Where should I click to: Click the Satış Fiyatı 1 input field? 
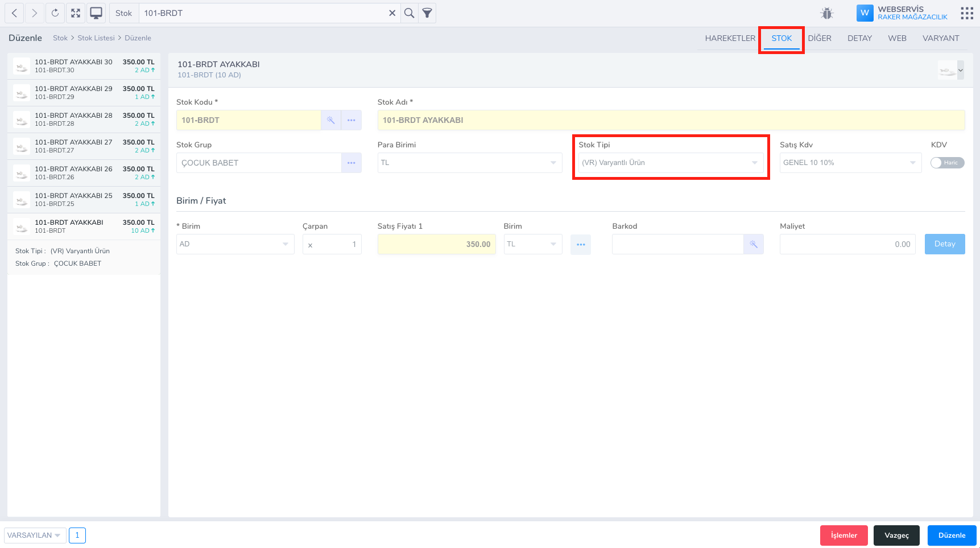pos(436,244)
